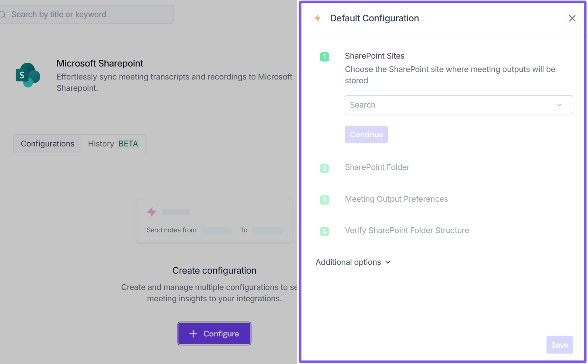Screen dimensions: 588x364
Task: Expand the SharePoint Folder step
Action: click(377, 167)
